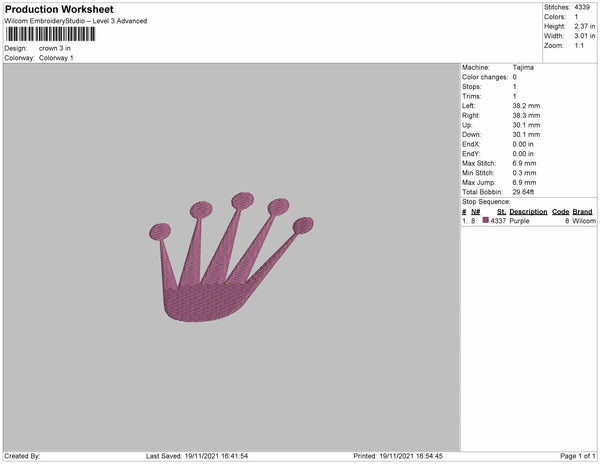The height and width of the screenshot is (464, 600).
Task: Click the crown embroidery design preview
Action: (x=231, y=257)
